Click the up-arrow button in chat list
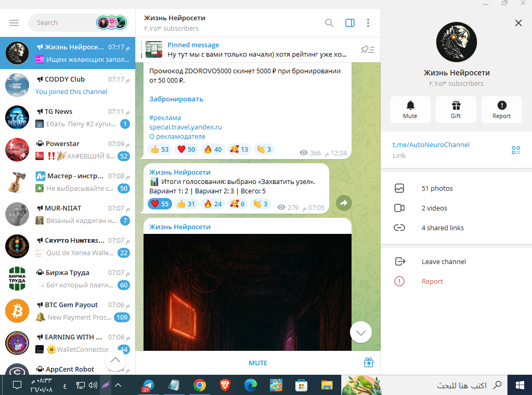 point(115,360)
